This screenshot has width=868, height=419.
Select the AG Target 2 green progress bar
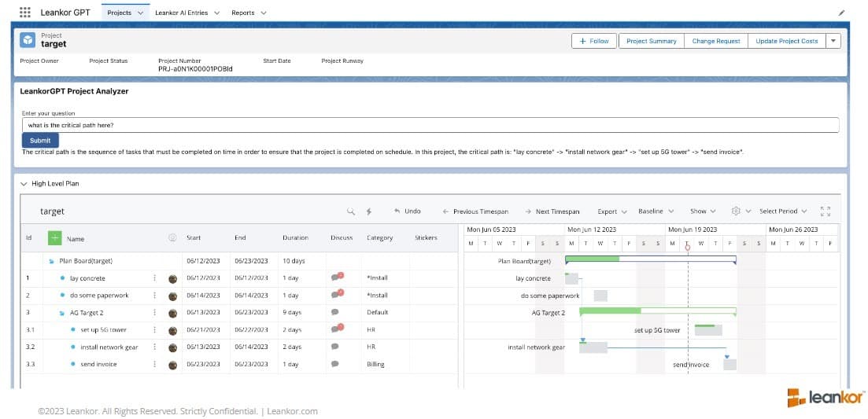pyautogui.click(x=610, y=311)
